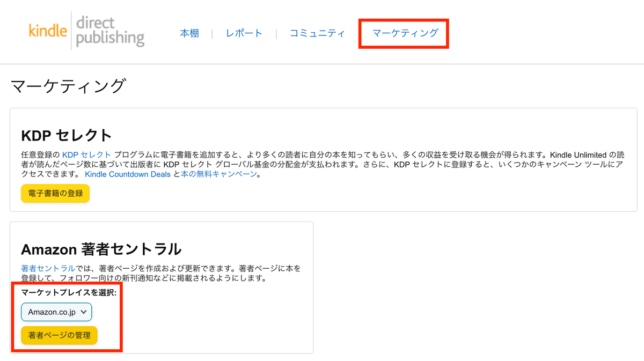Viewport: 644px width, 361px height.
Task: Open the 本棚 tab
Action: tap(189, 33)
